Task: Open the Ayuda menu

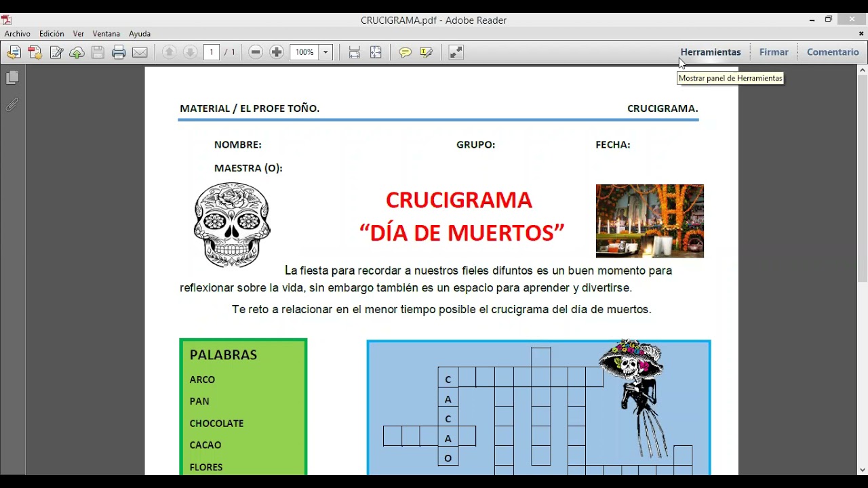Action: pyautogui.click(x=140, y=33)
